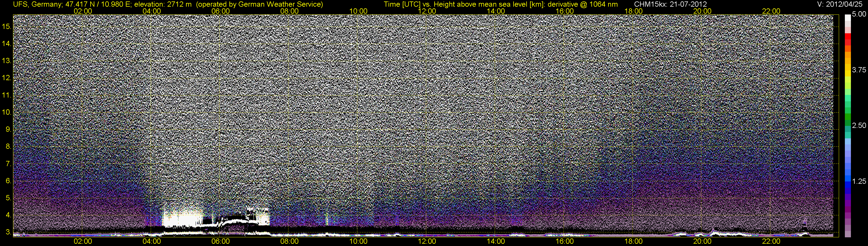The width and height of the screenshot is (868, 246).
Task: Click the height axis label '5.'
Action: (x=8, y=198)
